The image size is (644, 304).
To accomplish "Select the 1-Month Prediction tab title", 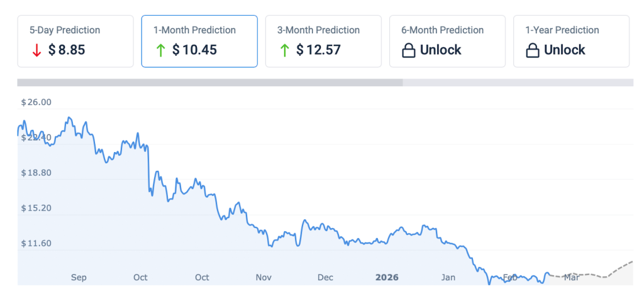I will (194, 30).
